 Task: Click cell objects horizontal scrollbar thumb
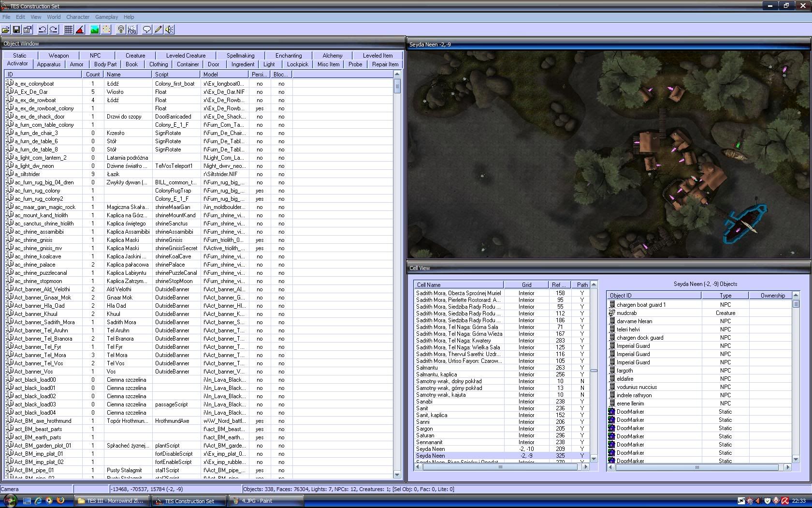coord(697,467)
